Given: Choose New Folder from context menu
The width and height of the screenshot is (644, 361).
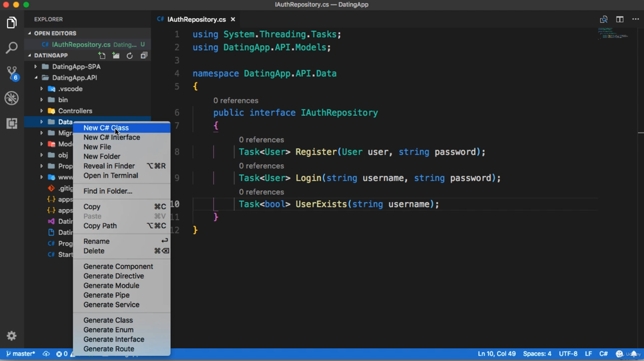Looking at the screenshot, I should pyautogui.click(x=122, y=156).
